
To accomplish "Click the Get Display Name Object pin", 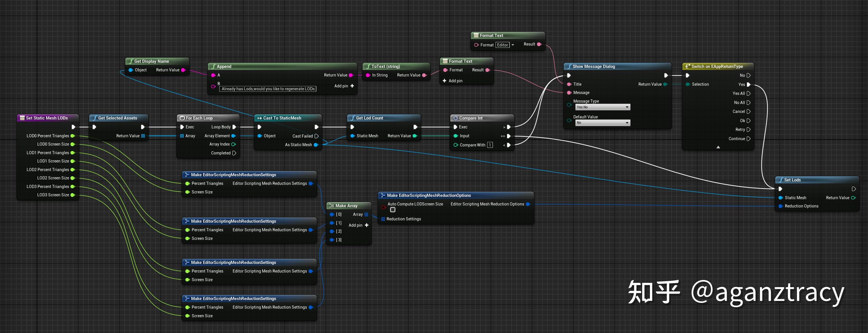I will coord(131,70).
